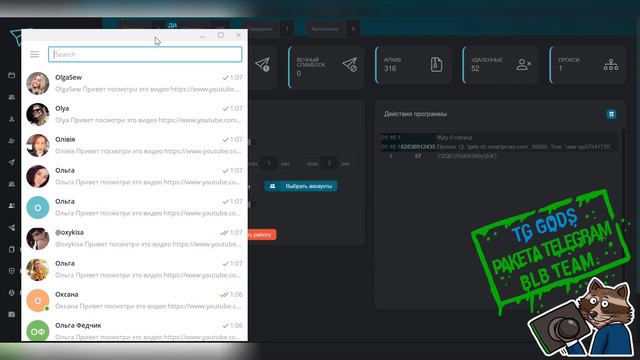This screenshot has height=360, width=640.
Task: Click the green 'ОФ' avatar
Action: pos(38,331)
